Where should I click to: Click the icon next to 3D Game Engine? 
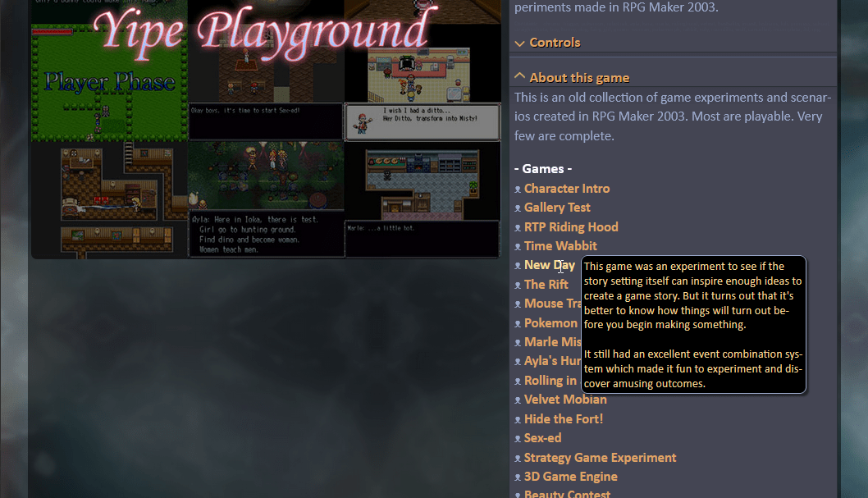tap(518, 477)
